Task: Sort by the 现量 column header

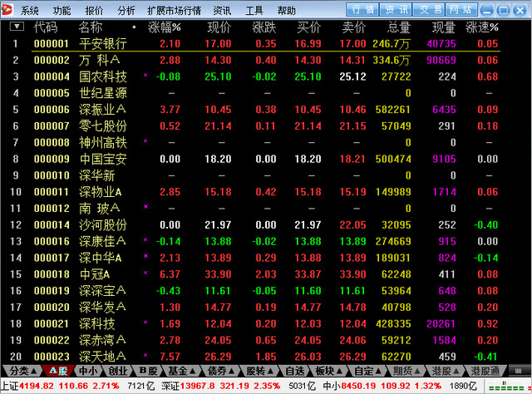Action: pyautogui.click(x=443, y=27)
